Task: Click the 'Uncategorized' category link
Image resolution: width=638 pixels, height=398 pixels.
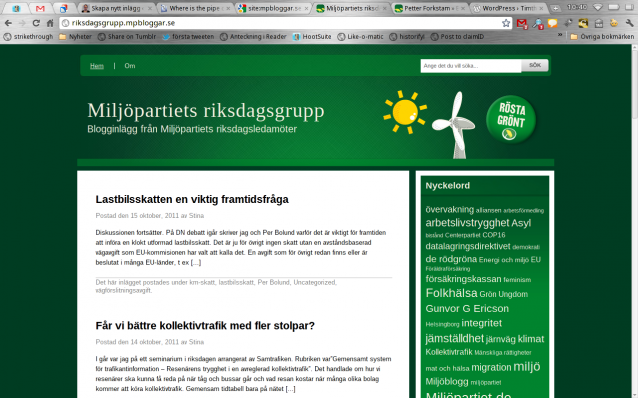Action: (x=314, y=282)
